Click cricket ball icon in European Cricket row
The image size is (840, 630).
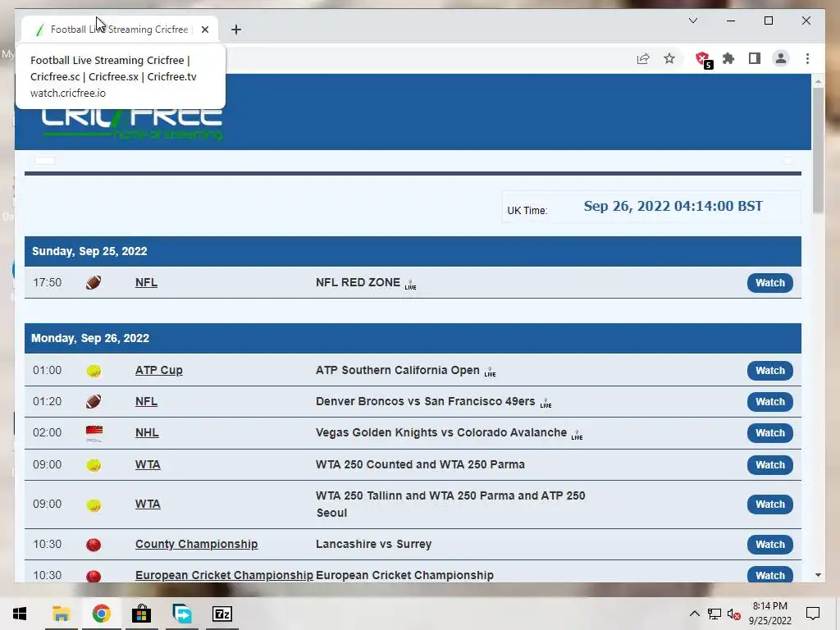(94, 576)
